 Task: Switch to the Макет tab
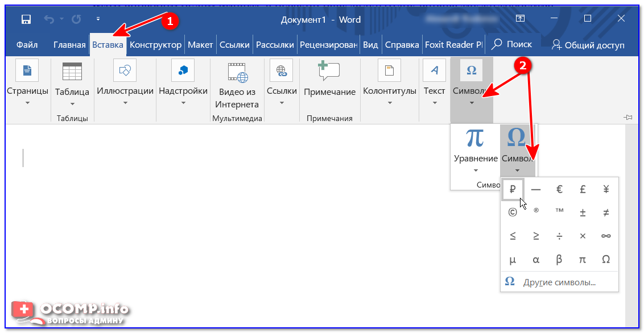click(x=200, y=45)
